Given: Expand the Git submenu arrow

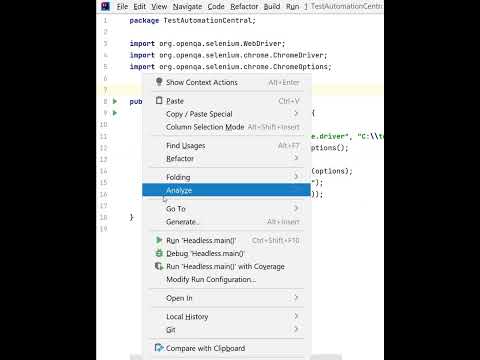Looking at the screenshot, I should [x=296, y=329].
